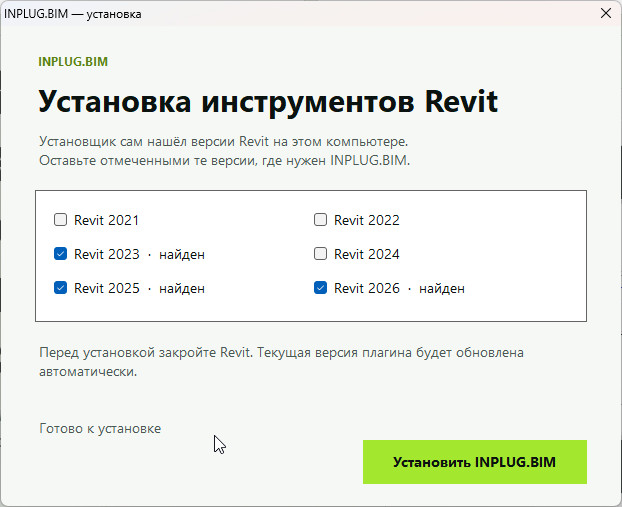
Task: Click the 'Revit 2021' label text
Action: click(106, 220)
